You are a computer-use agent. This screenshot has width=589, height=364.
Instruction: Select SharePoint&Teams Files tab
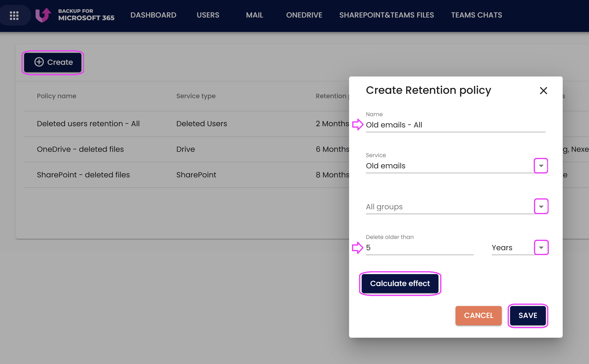[x=387, y=15]
